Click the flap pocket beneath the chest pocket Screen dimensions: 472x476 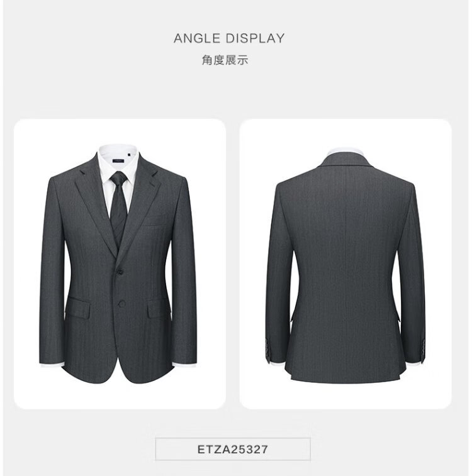coord(158,309)
